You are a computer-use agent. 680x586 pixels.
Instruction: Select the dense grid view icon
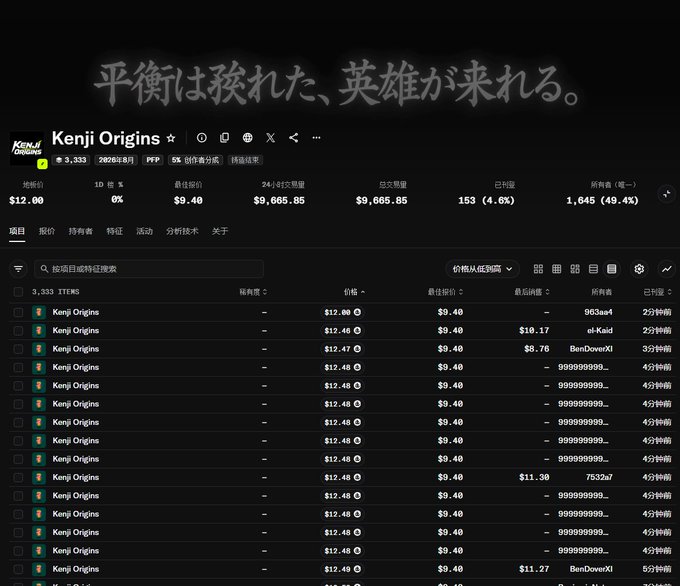(x=556, y=269)
